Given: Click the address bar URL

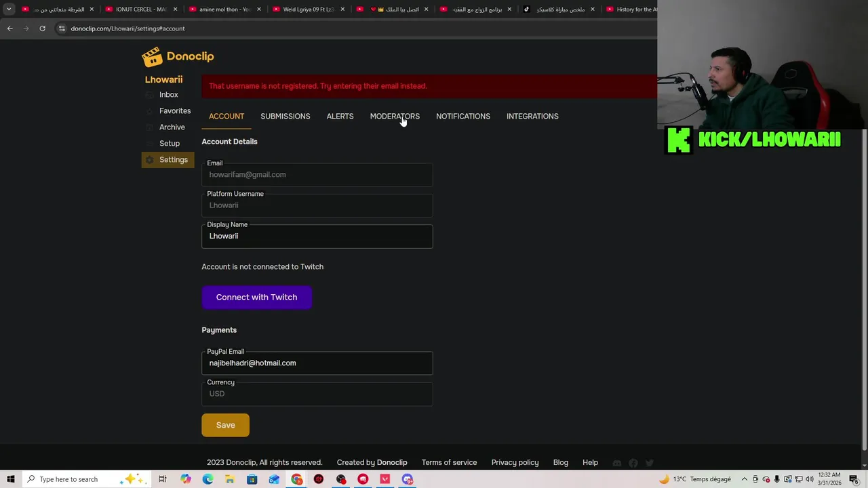Looking at the screenshot, I should pos(127,28).
